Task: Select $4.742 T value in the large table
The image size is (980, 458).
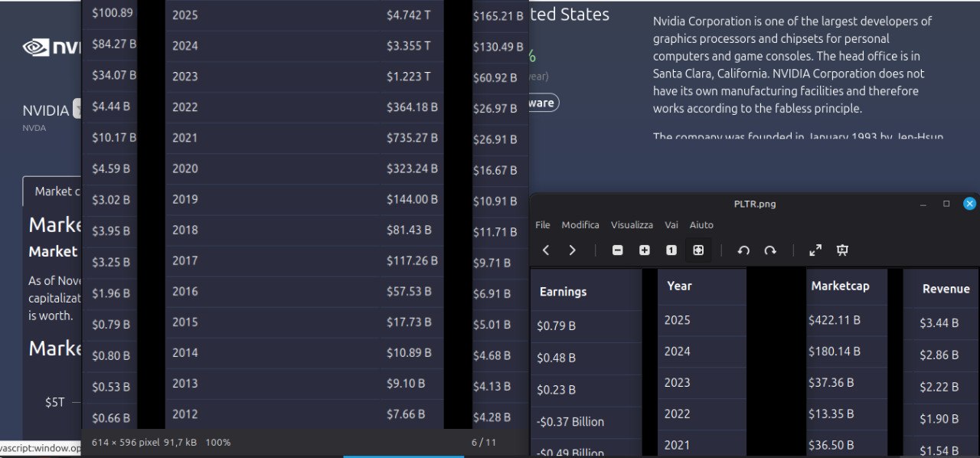Action: click(x=408, y=15)
